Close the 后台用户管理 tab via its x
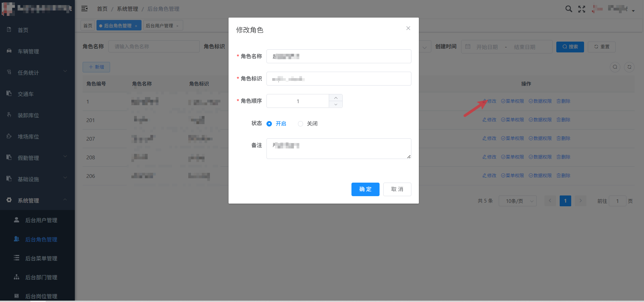Image resolution: width=644 pixels, height=302 pixels. click(x=177, y=26)
